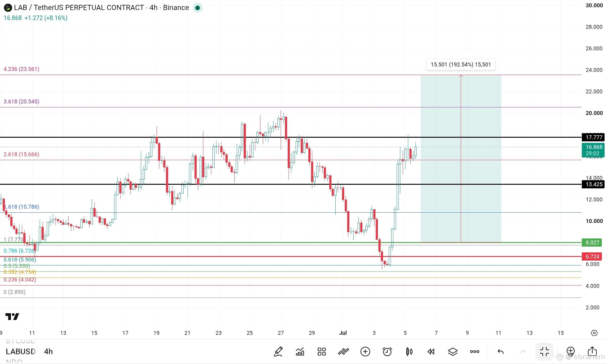The width and height of the screenshot is (607, 364).
Task: Select the 2.618 (15.666) Fibonacci level label
Action: (x=21, y=154)
